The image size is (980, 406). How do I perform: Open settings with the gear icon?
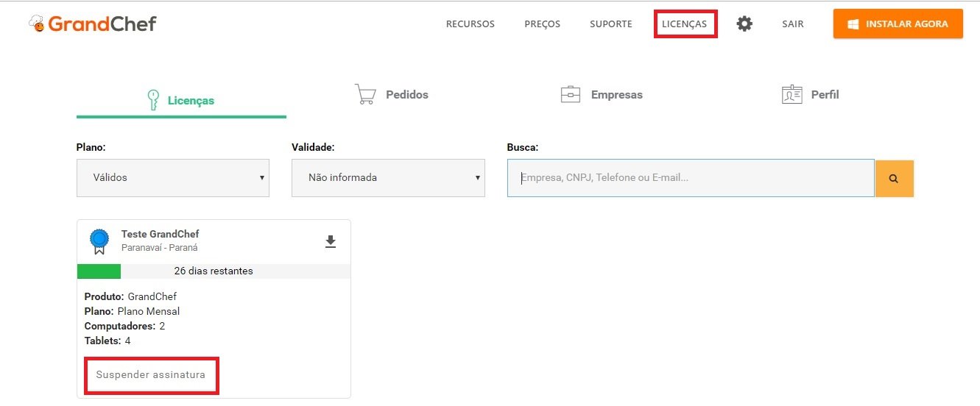point(744,24)
